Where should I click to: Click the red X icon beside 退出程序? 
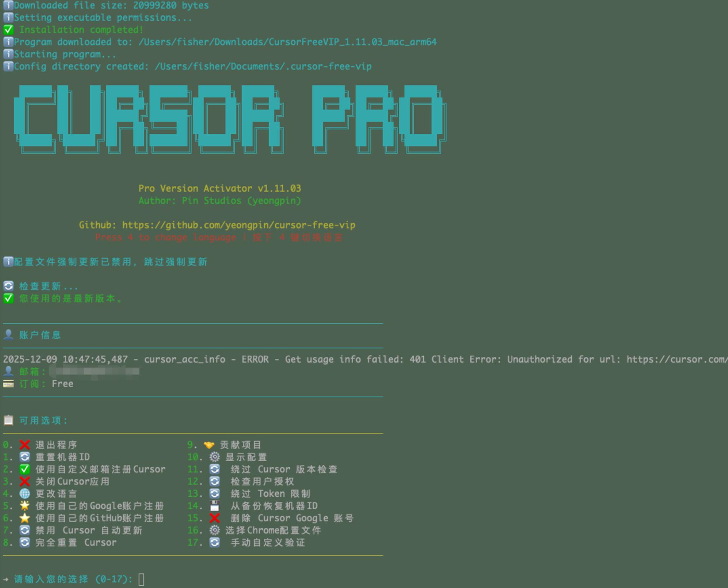pos(25,445)
